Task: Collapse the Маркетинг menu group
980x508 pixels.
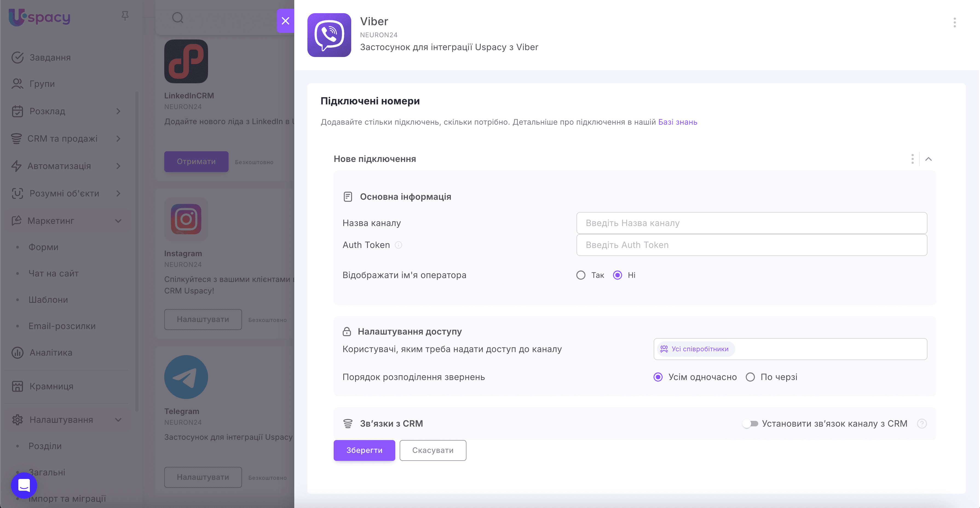Action: tap(118, 221)
